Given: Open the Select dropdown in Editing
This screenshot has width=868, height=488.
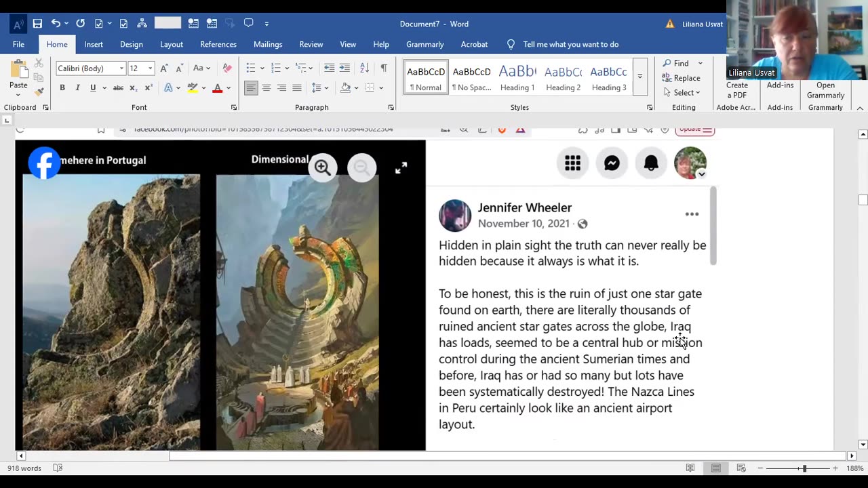Looking at the screenshot, I should pyautogui.click(x=682, y=93).
